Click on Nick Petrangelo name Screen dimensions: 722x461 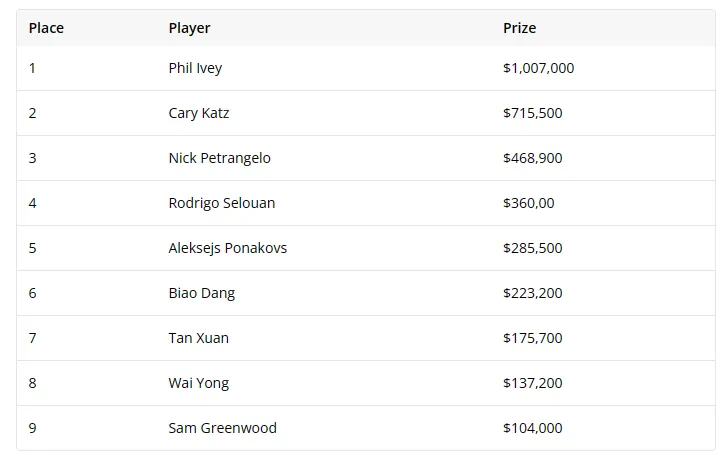(x=220, y=158)
